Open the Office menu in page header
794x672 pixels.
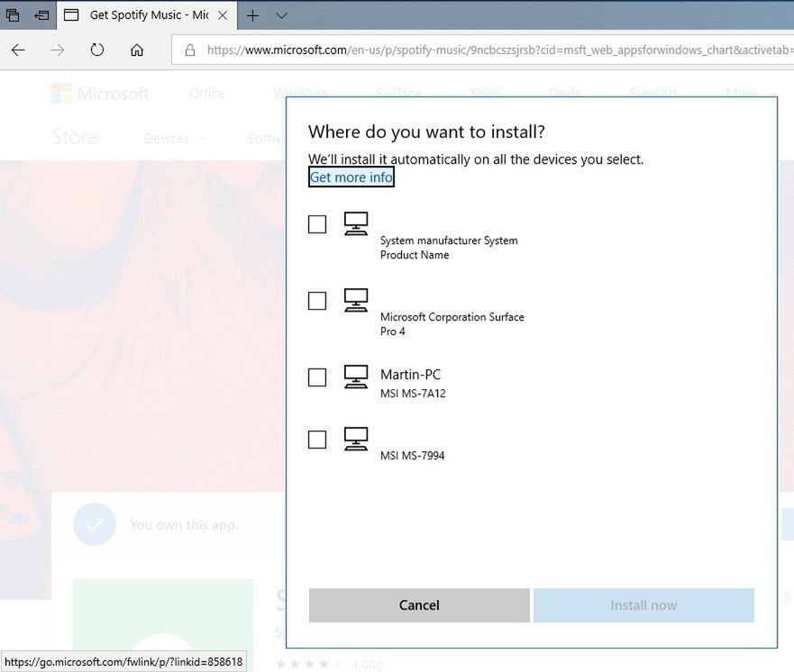pyautogui.click(x=206, y=94)
